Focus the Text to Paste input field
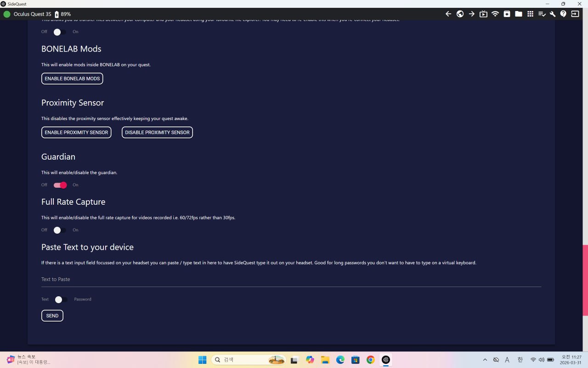This screenshot has width=588, height=368. click(291, 279)
